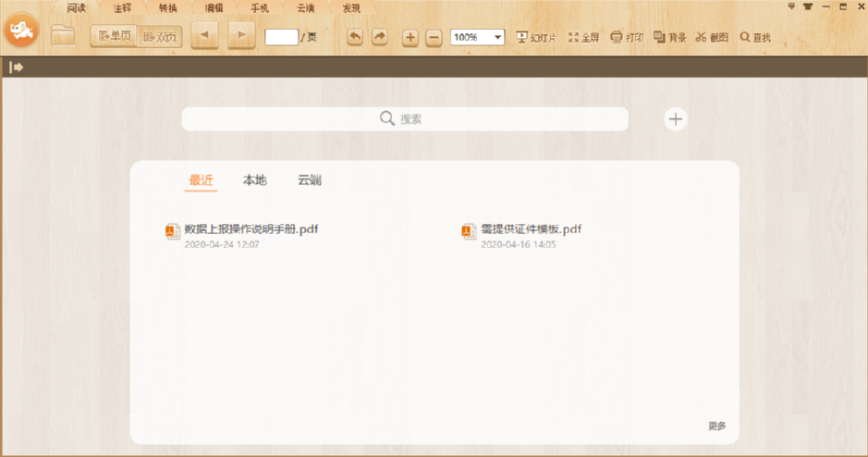
Task: Change the background 背景
Action: [670, 37]
